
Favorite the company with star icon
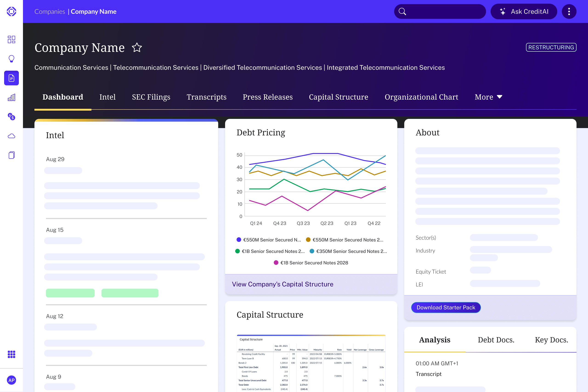click(x=137, y=48)
